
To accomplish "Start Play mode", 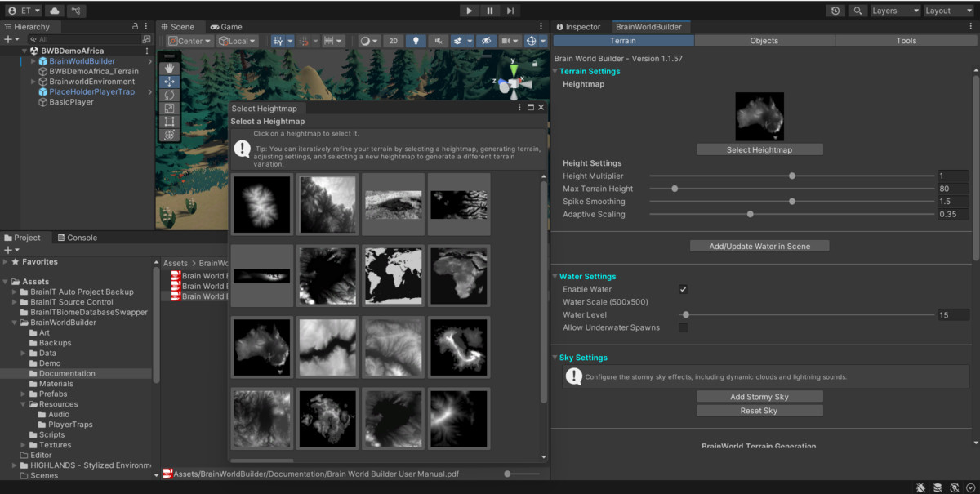I will point(469,11).
